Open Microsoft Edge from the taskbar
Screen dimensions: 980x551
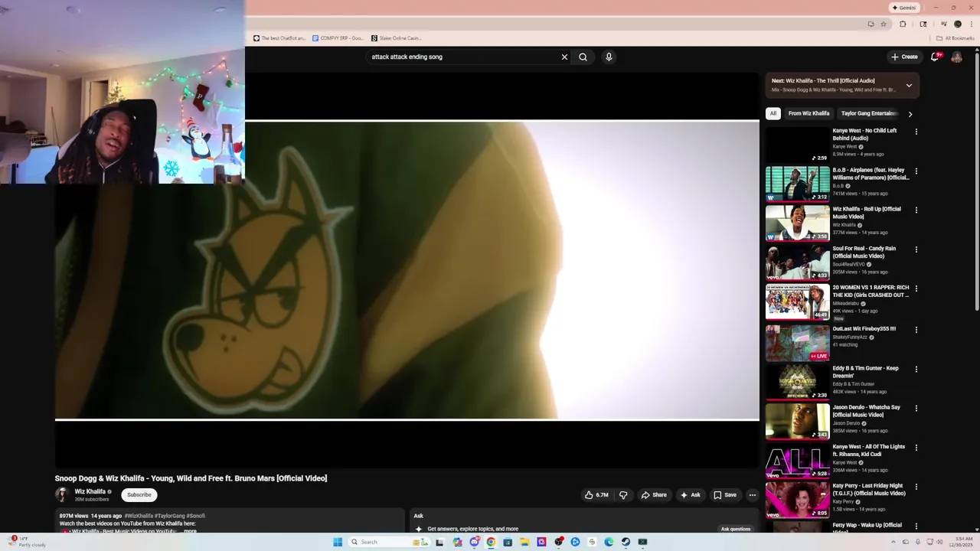[x=609, y=542]
